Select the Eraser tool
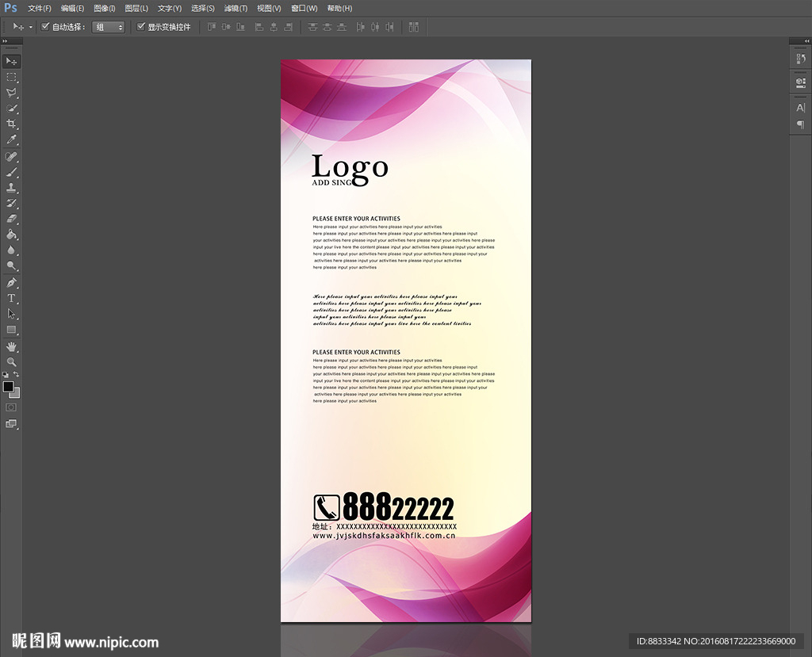This screenshot has height=657, width=812. pos(11,219)
